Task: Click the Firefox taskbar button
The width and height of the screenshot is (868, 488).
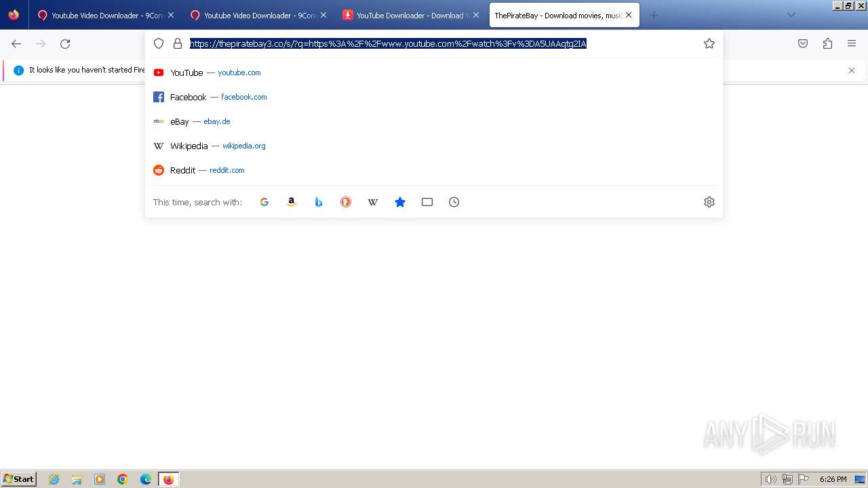Action: [x=168, y=479]
